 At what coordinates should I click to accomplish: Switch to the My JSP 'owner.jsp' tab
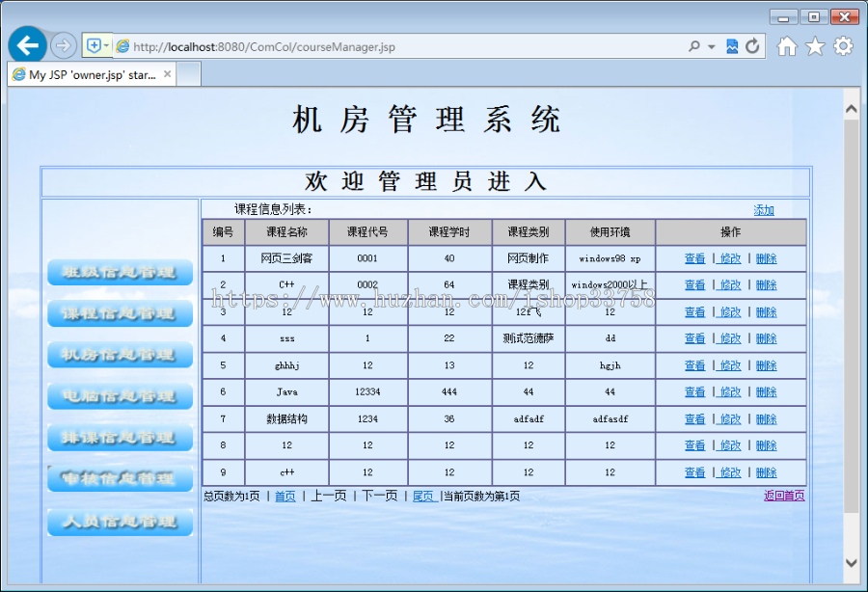coord(92,73)
